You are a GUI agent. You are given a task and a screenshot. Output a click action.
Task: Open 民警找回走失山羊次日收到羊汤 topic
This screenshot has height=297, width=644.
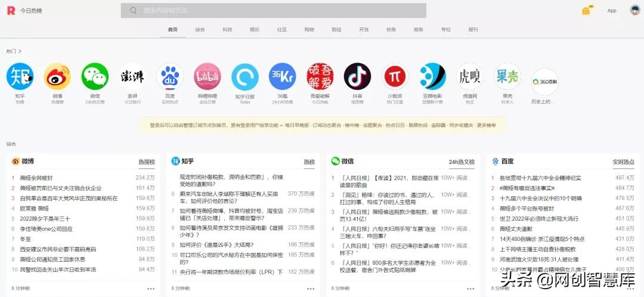click(x=58, y=270)
